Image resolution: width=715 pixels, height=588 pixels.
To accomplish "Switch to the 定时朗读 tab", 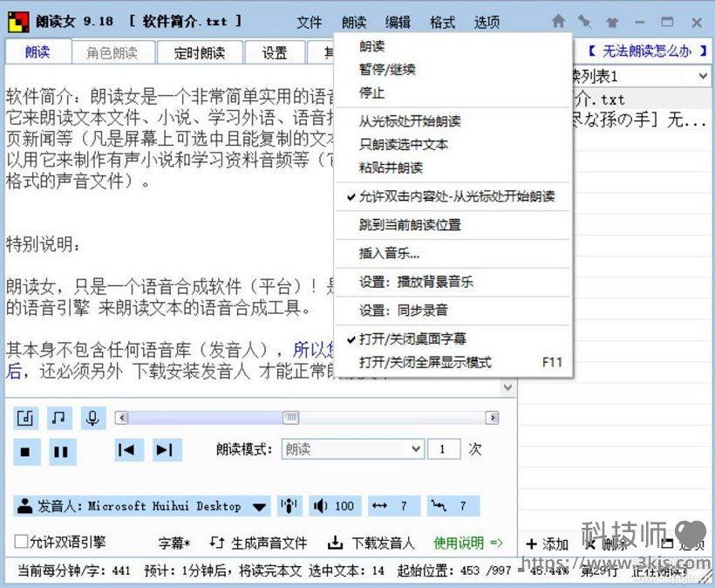I will [200, 53].
